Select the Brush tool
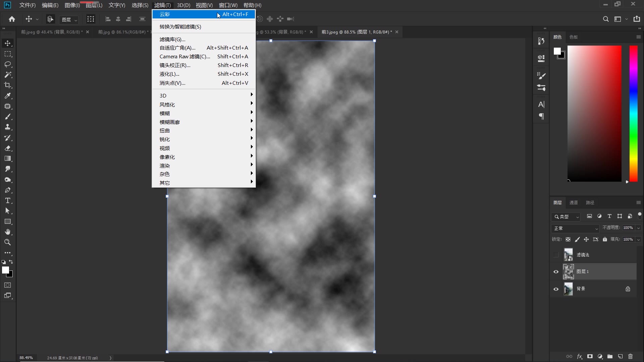The width and height of the screenshot is (644, 362). coord(8,117)
